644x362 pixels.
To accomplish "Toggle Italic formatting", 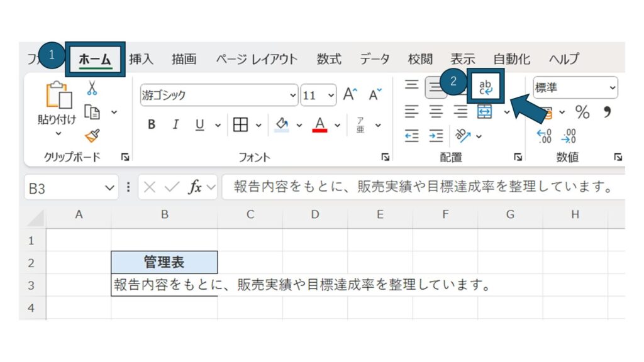I will tap(175, 124).
